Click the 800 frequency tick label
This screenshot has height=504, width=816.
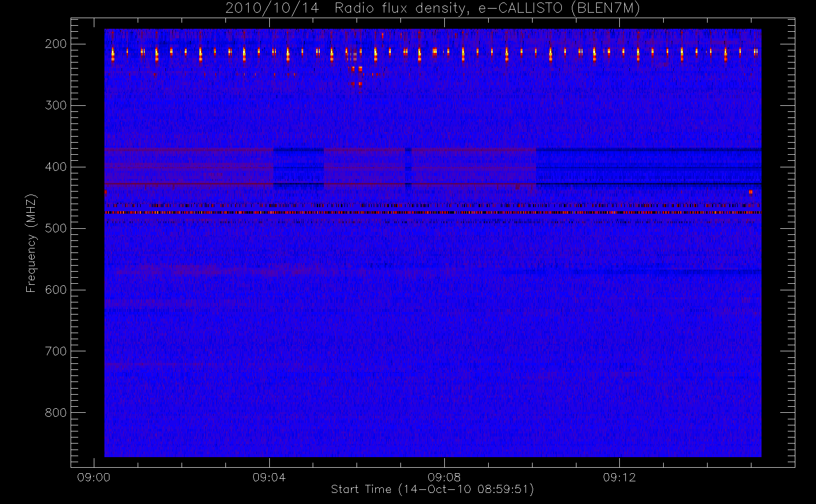[x=56, y=413]
